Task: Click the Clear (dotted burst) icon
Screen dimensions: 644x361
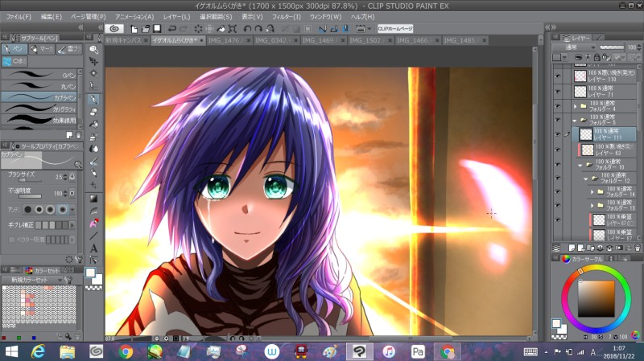Action: click(x=198, y=29)
